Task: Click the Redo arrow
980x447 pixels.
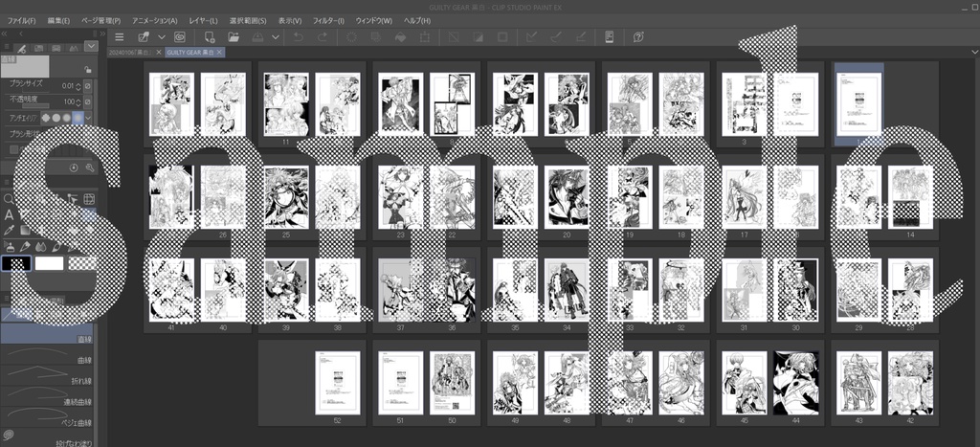Action: point(322,37)
